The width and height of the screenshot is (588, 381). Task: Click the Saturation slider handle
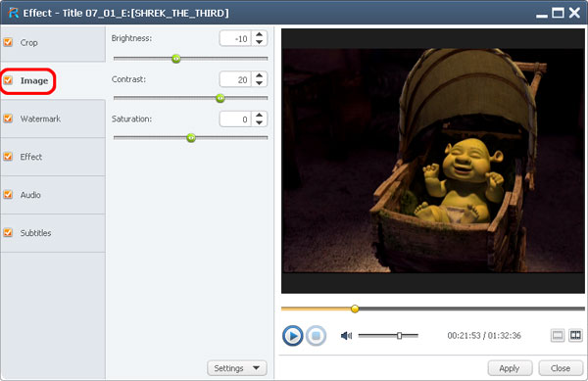tap(191, 138)
